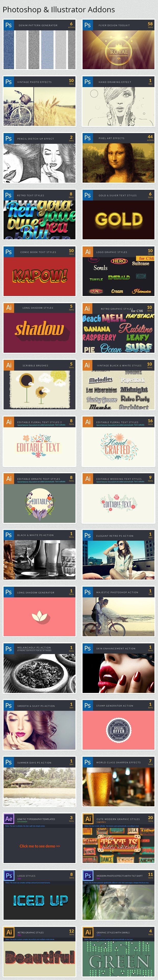Click the Ps icon on Flyer Design Toolkit
Image resolution: width=158 pixels, height=980 pixels.
pyautogui.click(x=87, y=25)
